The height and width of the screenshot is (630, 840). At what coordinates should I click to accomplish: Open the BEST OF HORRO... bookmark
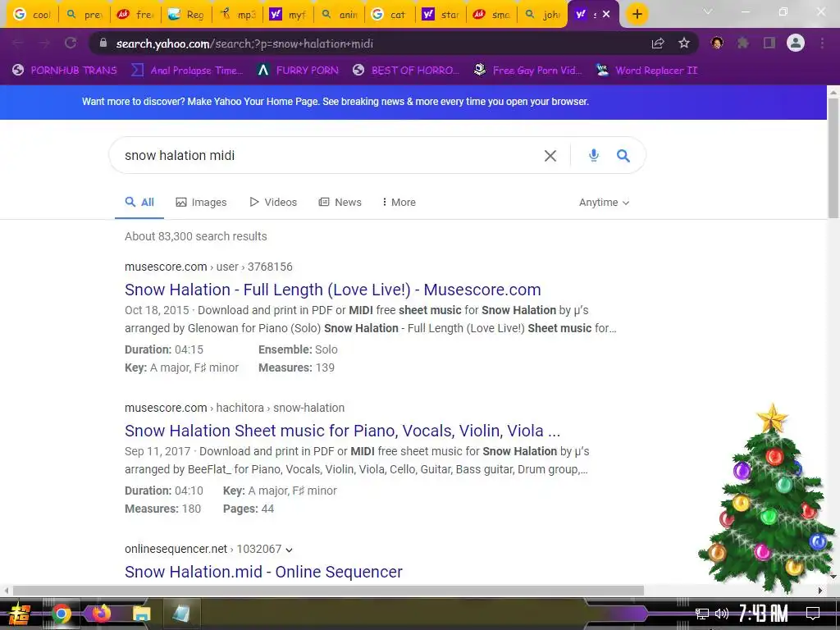point(406,71)
